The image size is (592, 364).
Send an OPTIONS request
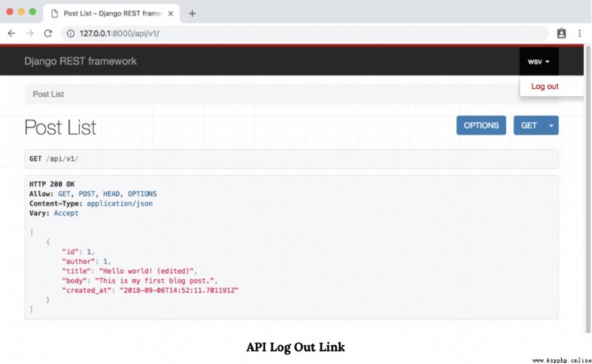[481, 125]
